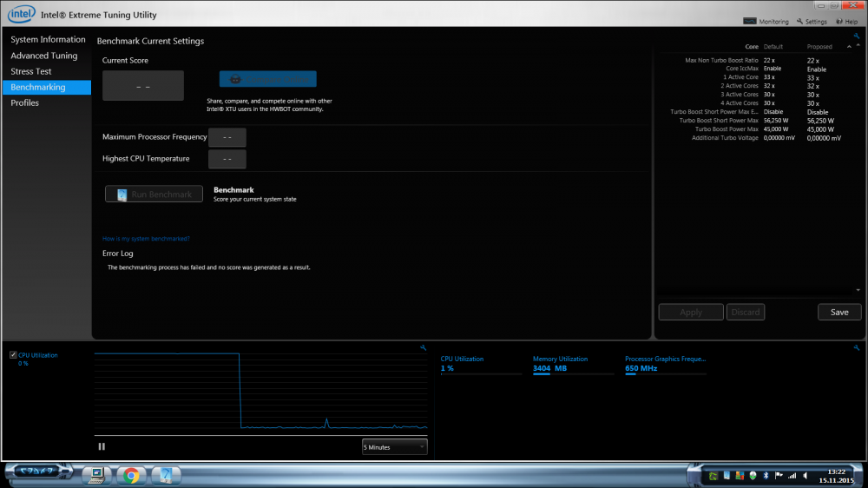Uncheck the CPU Utilization checkbox

tap(12, 355)
